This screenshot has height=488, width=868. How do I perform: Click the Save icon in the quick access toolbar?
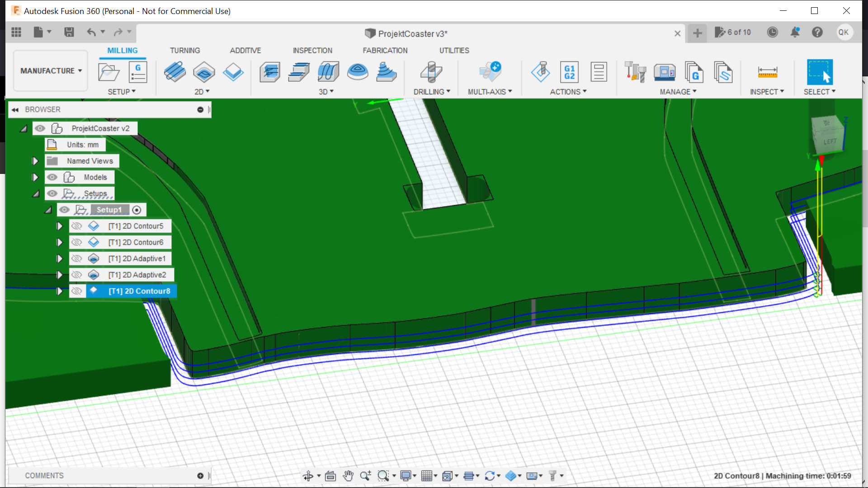tap(69, 32)
